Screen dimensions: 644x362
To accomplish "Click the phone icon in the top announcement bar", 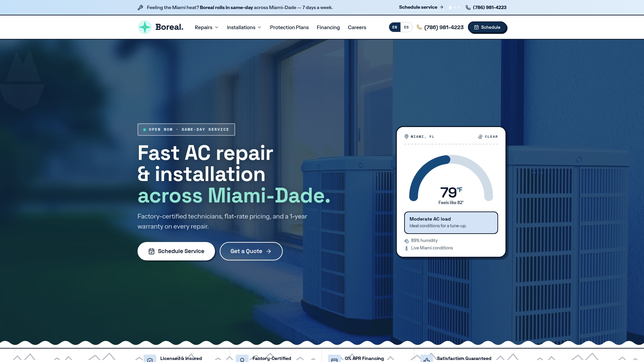I will (468, 7).
